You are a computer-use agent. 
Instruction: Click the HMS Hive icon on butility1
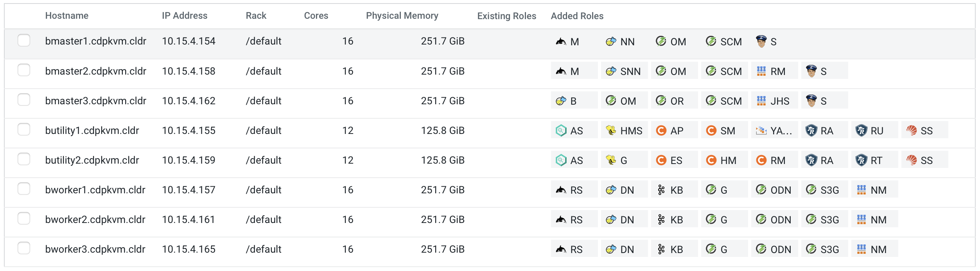(611, 130)
